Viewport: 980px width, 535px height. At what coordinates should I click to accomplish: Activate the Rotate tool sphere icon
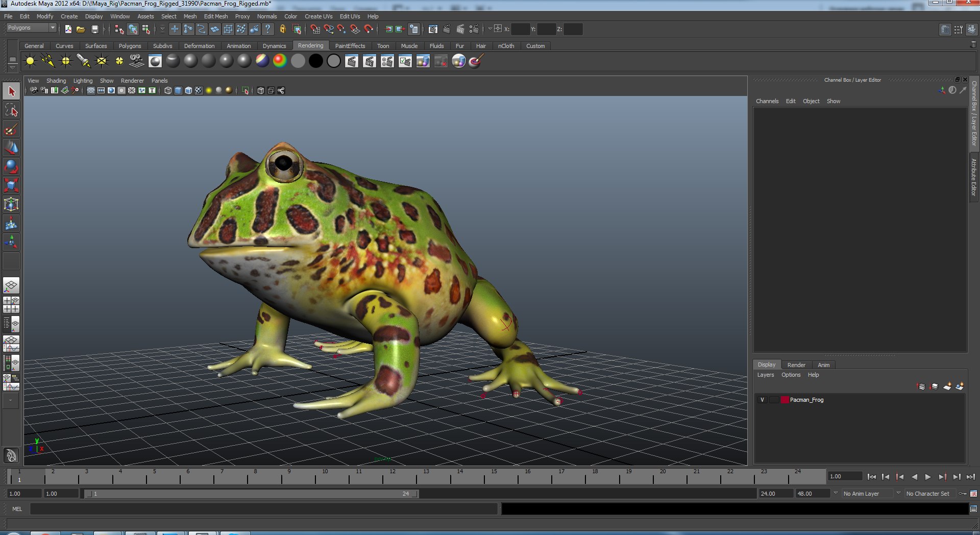point(11,167)
